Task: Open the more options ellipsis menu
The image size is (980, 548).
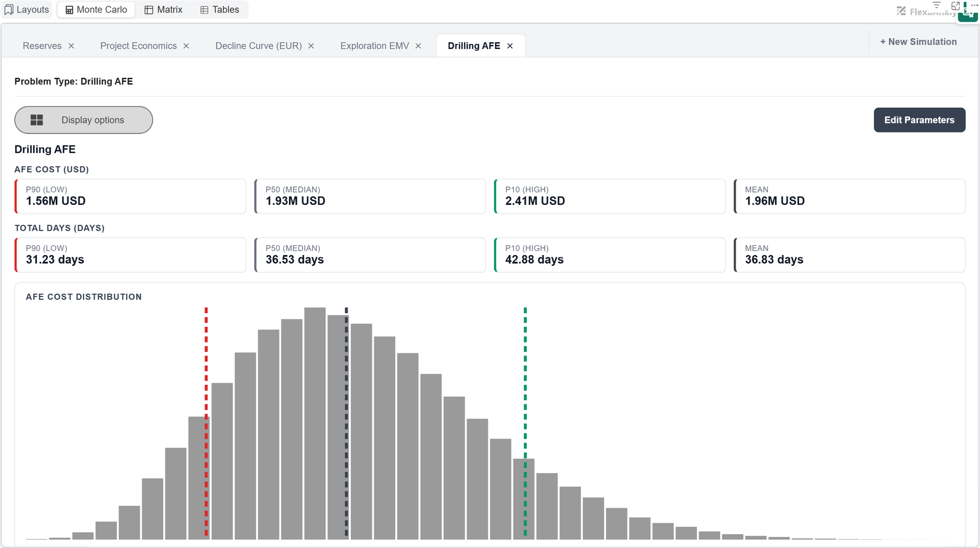Action: point(974,5)
